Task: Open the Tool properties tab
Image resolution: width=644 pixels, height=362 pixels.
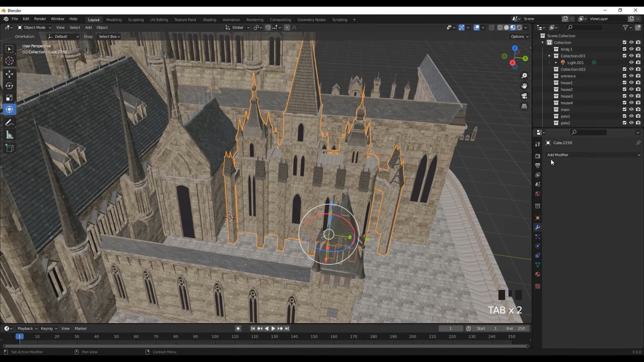Action: (x=537, y=144)
